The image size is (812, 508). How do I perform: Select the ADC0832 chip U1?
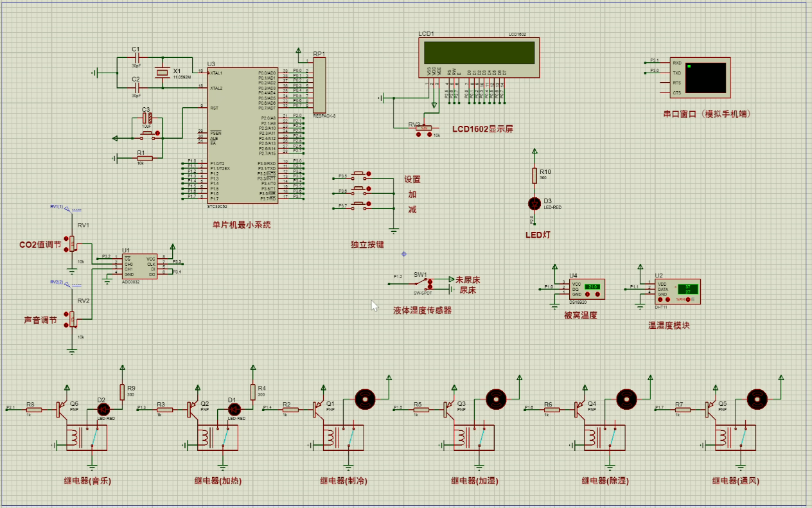pyautogui.click(x=139, y=266)
